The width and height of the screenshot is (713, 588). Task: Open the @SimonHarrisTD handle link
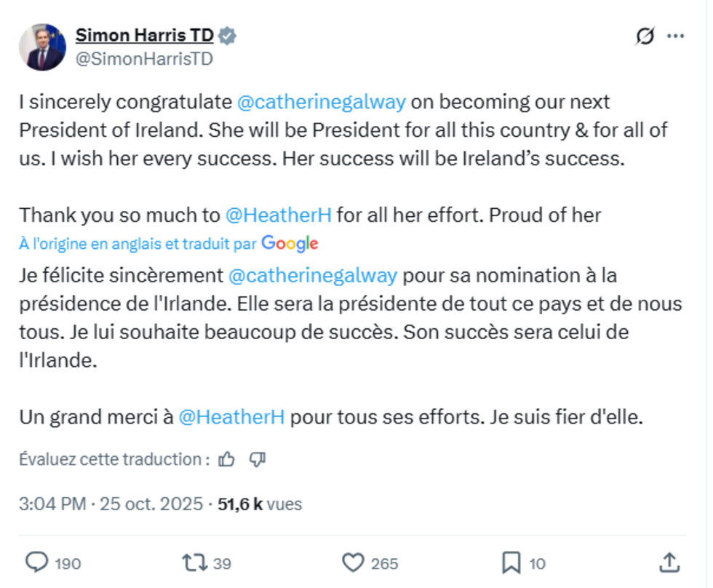[144, 59]
